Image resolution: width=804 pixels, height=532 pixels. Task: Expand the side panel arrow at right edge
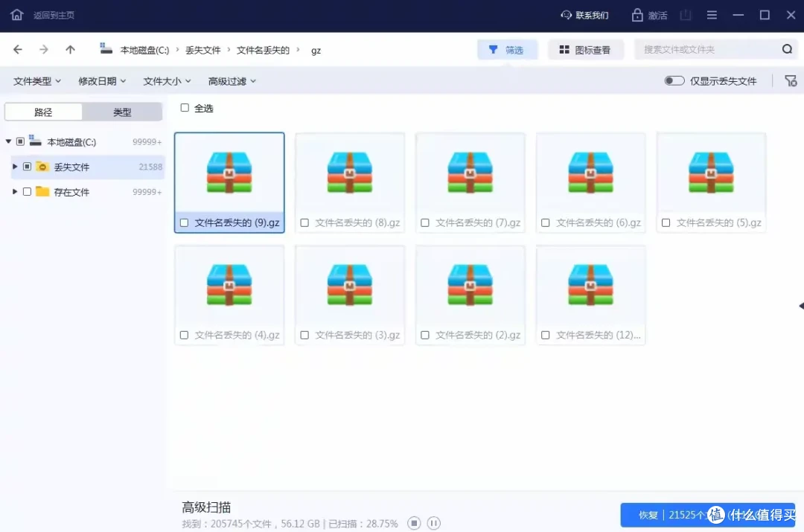tap(801, 306)
